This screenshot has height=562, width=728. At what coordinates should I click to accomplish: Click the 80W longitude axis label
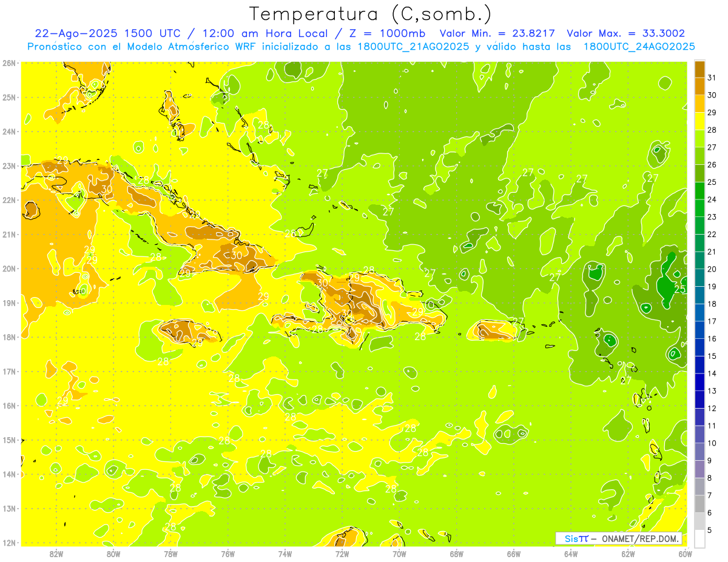pyautogui.click(x=113, y=554)
